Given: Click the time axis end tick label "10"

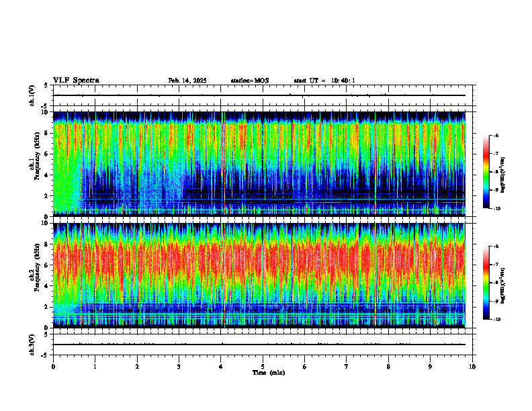Looking at the screenshot, I should [x=472, y=367].
